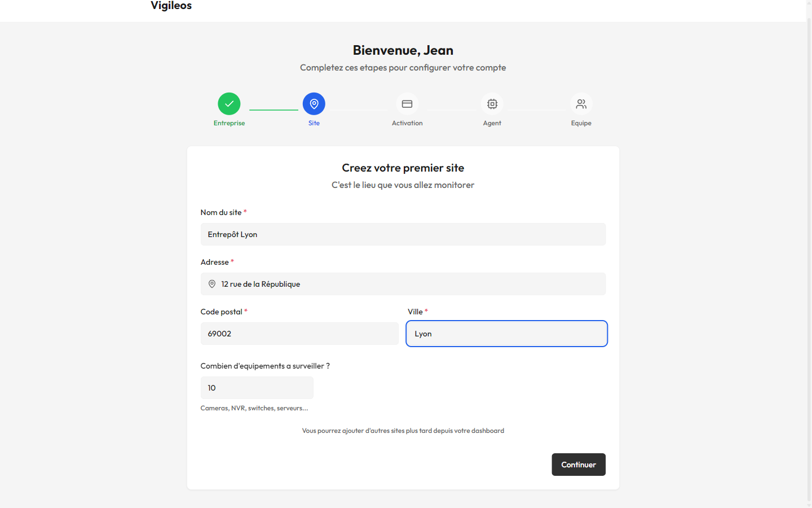Focus the Adresse field with '12 rue de la République'

(x=403, y=284)
